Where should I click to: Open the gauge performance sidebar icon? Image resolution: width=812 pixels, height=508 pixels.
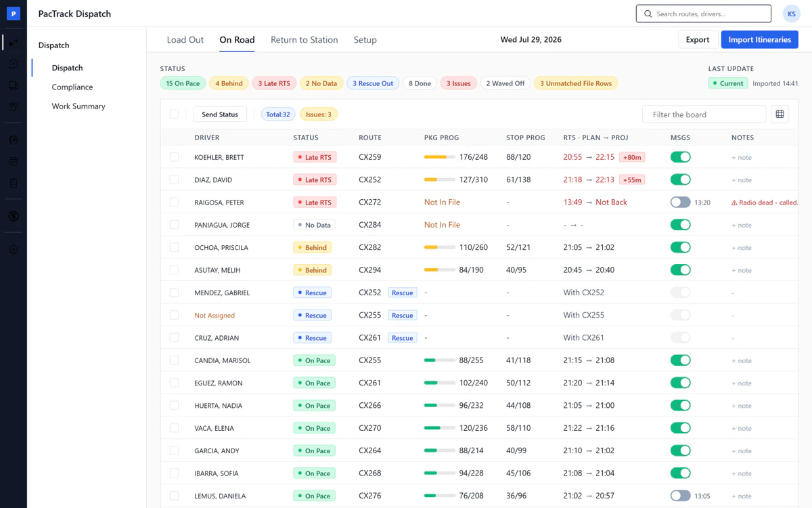pyautogui.click(x=14, y=140)
